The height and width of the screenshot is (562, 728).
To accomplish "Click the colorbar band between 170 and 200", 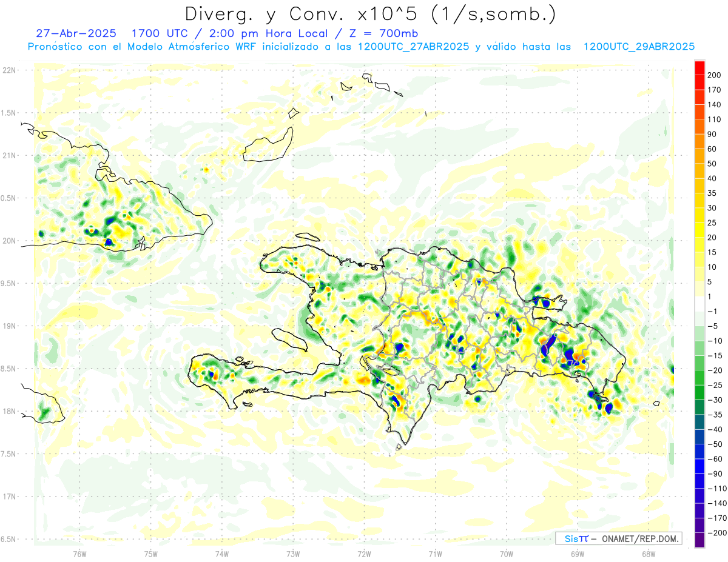I will [699, 82].
